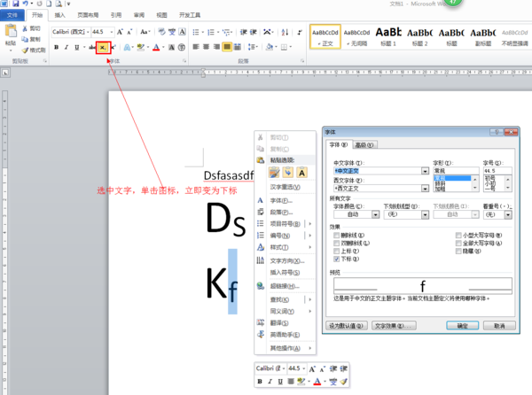Click grow font icon in the mini toolbar
This screenshot has height=395, width=532.
point(310,367)
